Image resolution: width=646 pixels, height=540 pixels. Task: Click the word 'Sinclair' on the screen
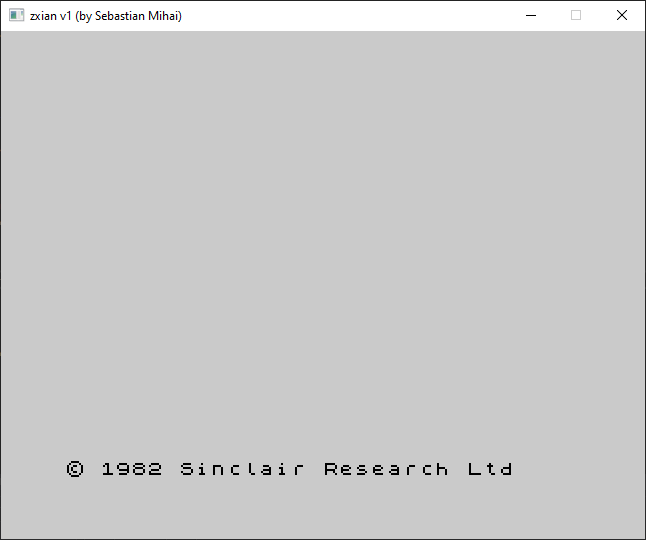coord(242,469)
